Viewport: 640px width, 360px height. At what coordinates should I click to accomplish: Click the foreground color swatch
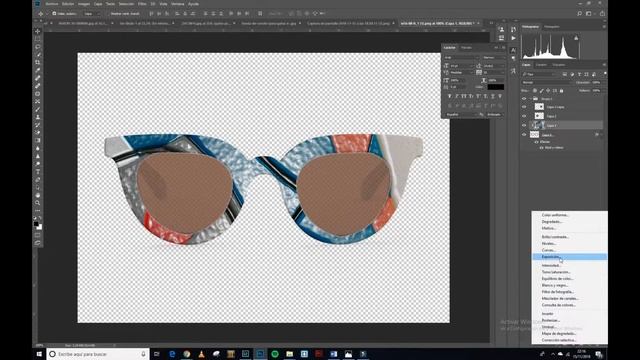36,224
